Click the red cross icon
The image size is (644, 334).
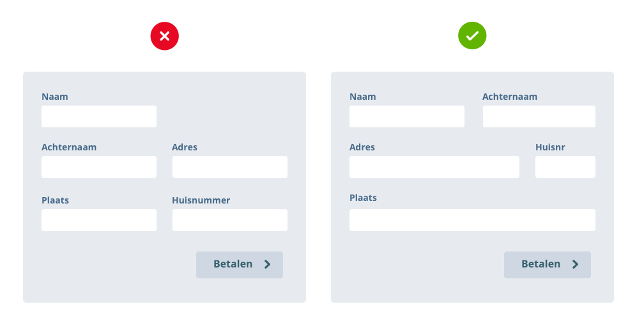[x=165, y=36]
